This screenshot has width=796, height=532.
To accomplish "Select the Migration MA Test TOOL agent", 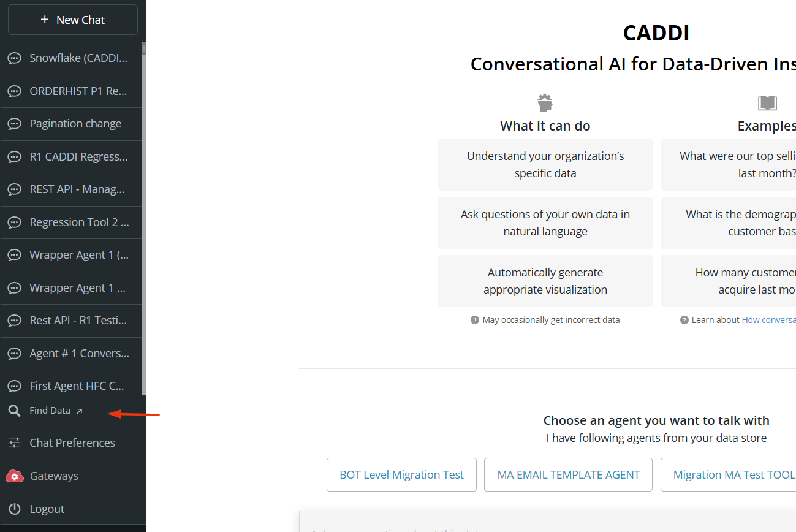I will pyautogui.click(x=729, y=474).
